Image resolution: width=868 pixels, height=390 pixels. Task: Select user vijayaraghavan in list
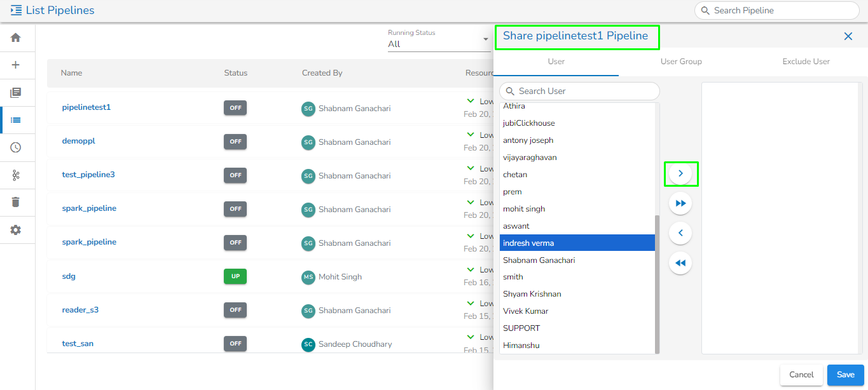[x=577, y=158]
